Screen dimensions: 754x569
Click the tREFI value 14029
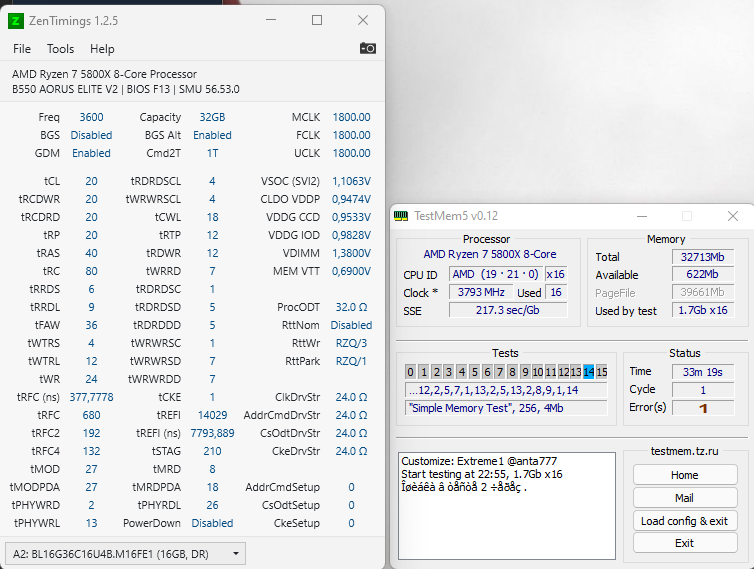[x=212, y=415]
